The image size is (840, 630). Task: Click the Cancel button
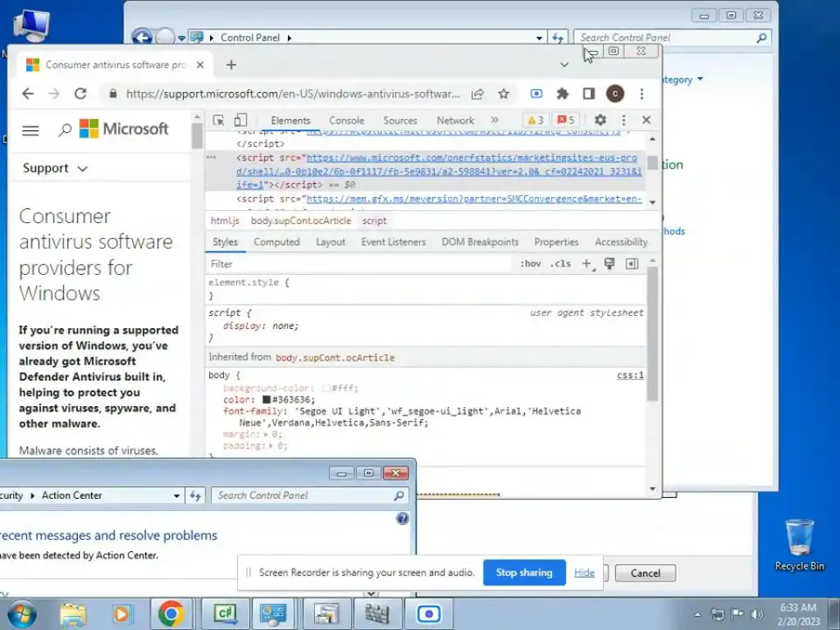[x=645, y=573]
